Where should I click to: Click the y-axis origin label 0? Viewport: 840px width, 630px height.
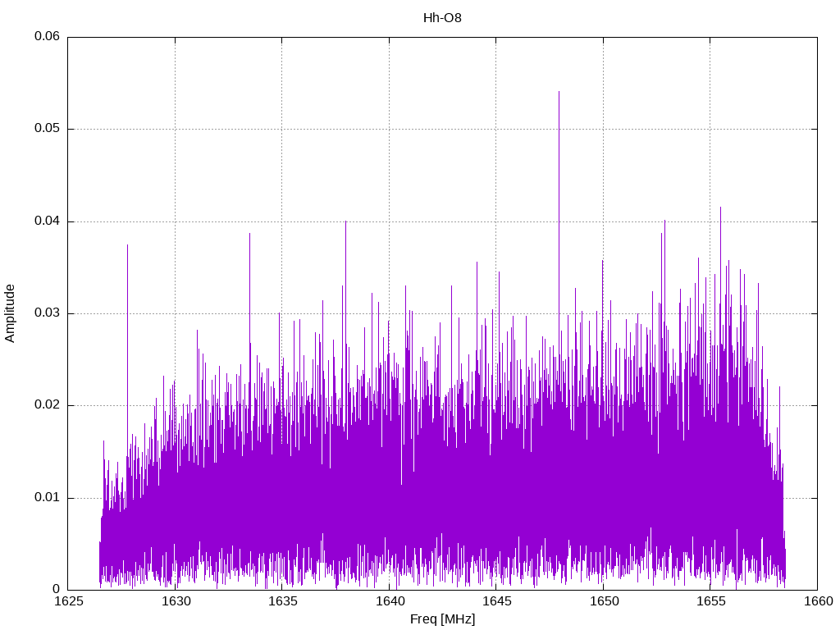[57, 590]
